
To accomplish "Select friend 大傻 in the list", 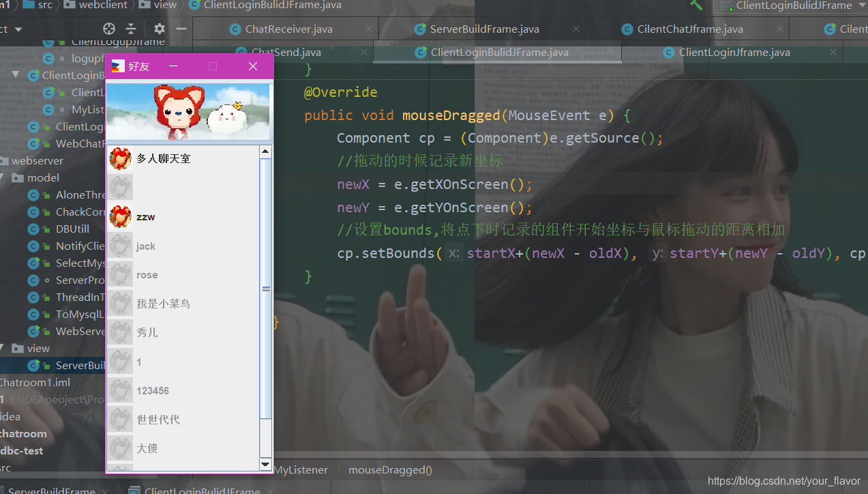I will pyautogui.click(x=183, y=448).
